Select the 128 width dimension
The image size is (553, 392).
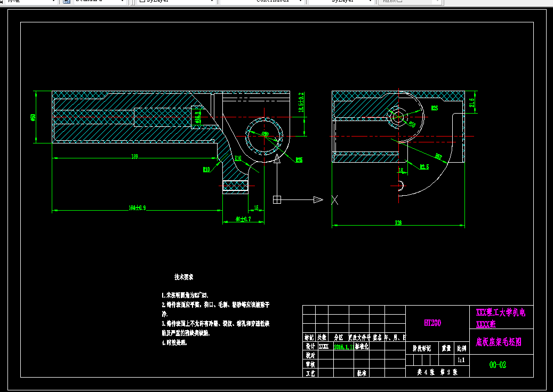click(398, 222)
